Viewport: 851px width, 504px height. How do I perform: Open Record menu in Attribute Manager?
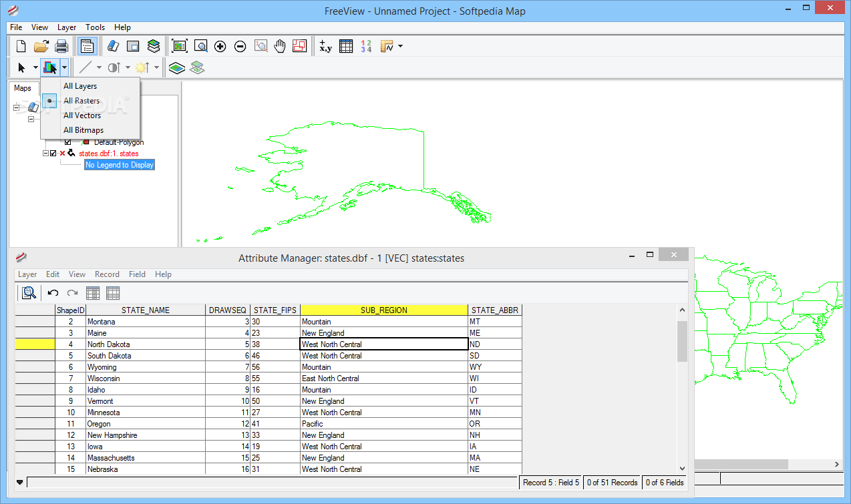pos(107,274)
